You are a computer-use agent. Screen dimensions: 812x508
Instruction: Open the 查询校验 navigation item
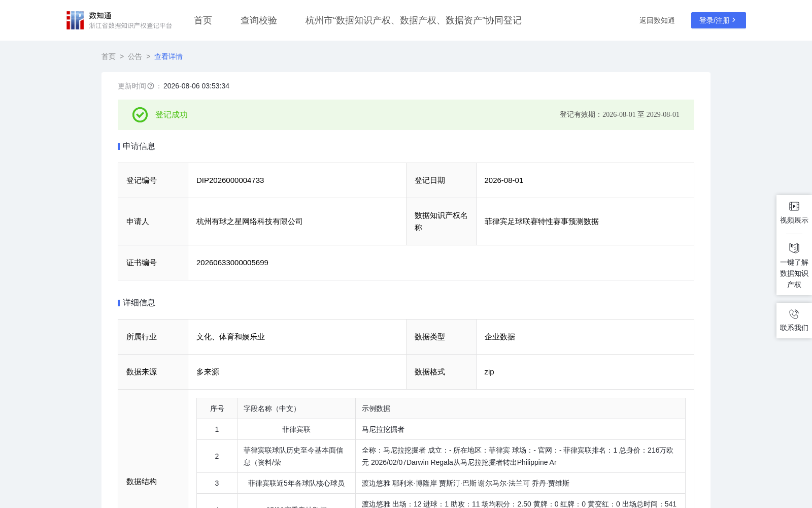[x=259, y=20]
